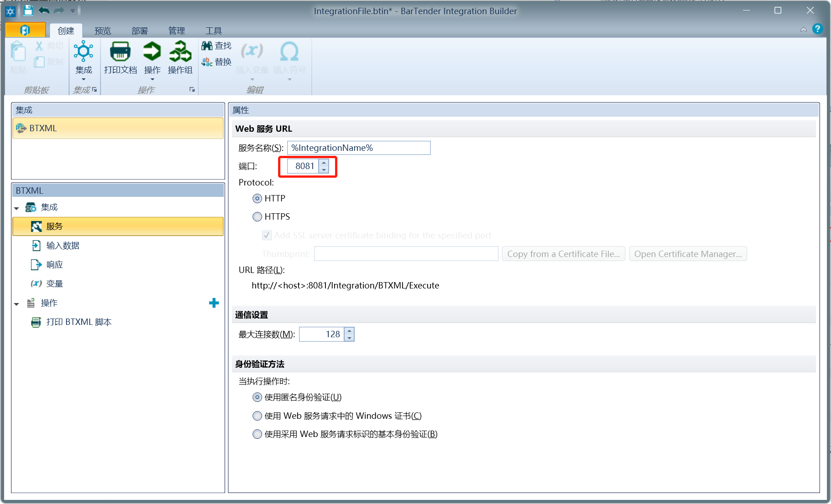This screenshot has width=831, height=504.
Task: Open Help with the blue question mark
Action: pos(818,29)
